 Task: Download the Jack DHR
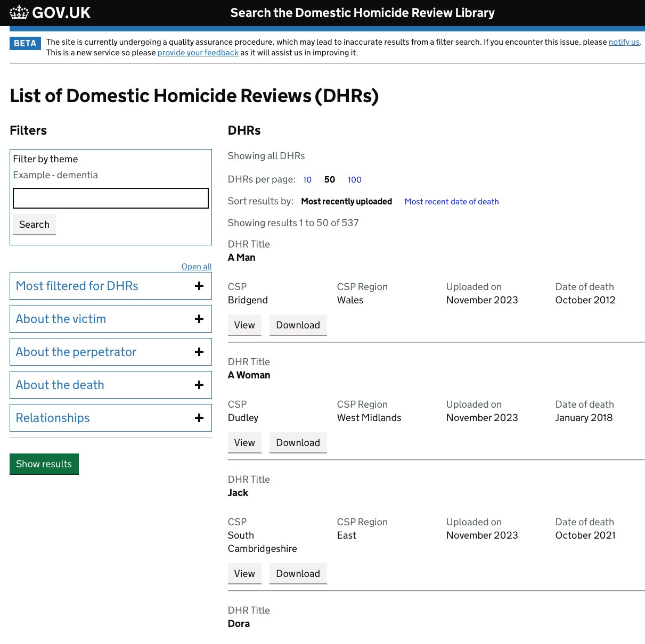tap(298, 574)
